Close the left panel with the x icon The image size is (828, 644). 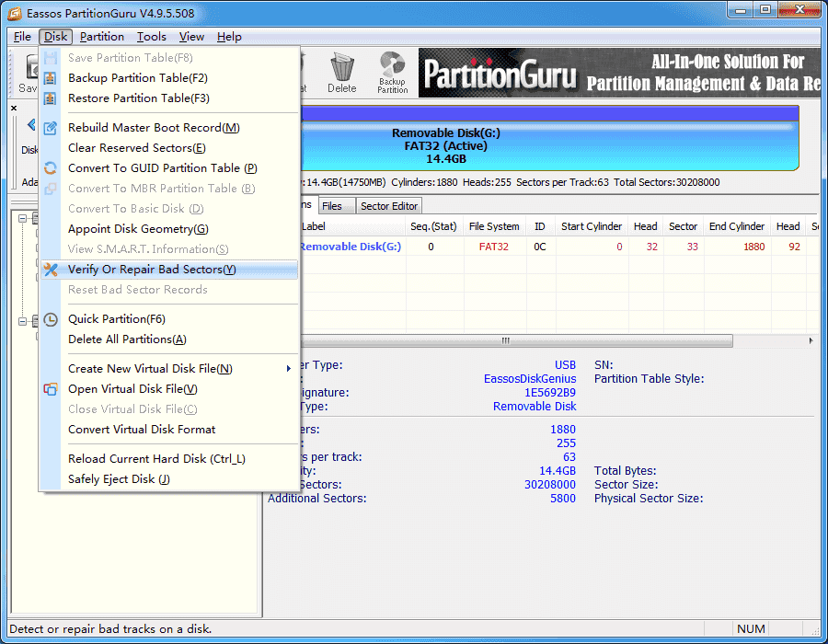pyautogui.click(x=14, y=109)
